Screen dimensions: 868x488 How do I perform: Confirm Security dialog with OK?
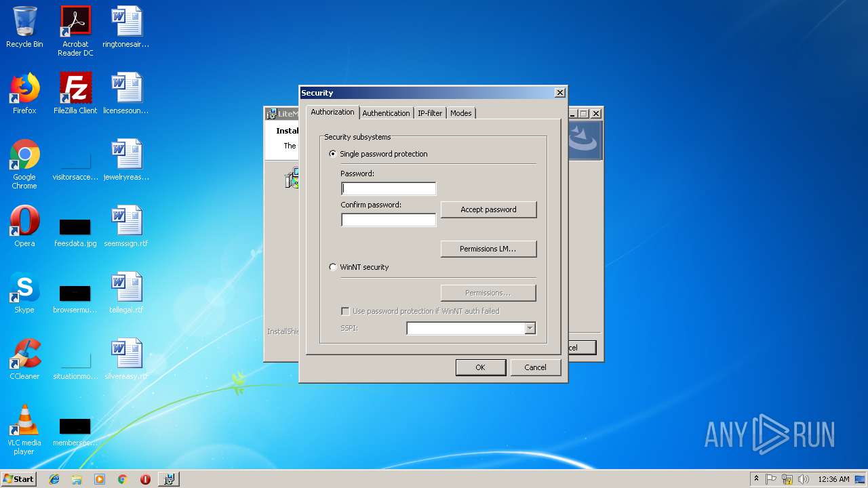(x=480, y=367)
